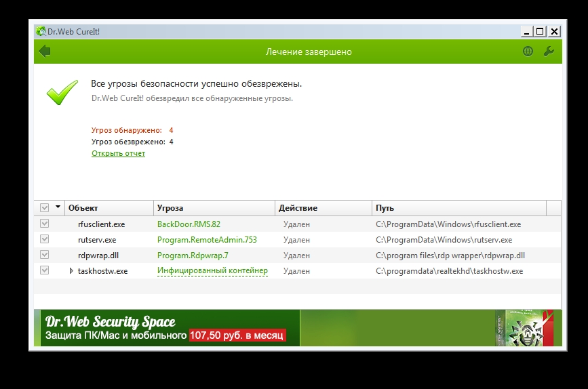Click Удален action in rutserv.exe row
This screenshot has width=588, height=389.
pyautogui.click(x=296, y=240)
